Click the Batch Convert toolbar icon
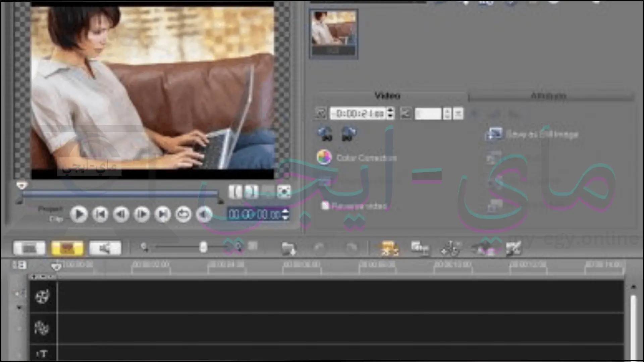This screenshot has height=362, width=644. [419, 248]
